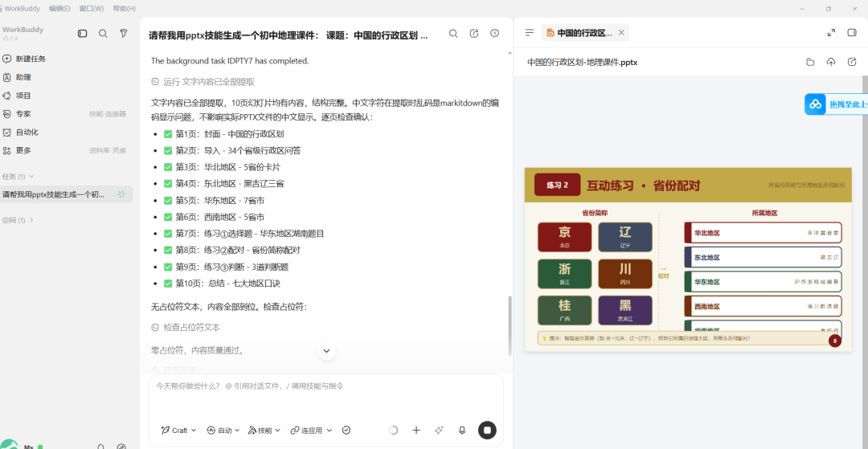Click the 西南地区 row on slide

(x=764, y=306)
